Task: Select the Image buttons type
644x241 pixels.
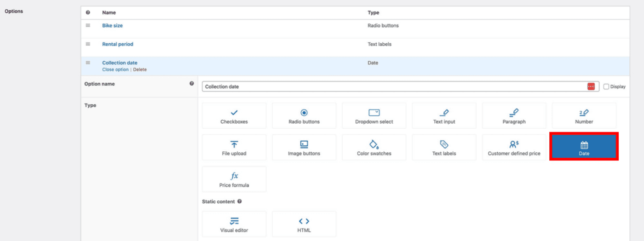Action: 304,147
